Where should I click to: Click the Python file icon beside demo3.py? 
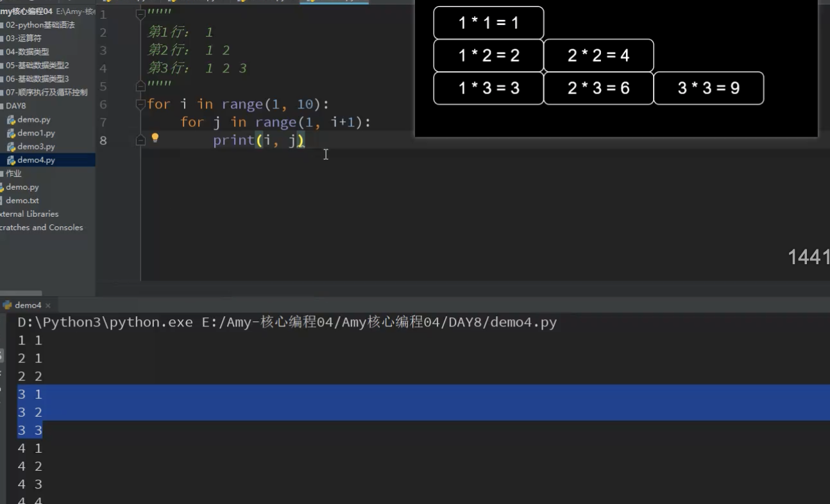coord(11,147)
